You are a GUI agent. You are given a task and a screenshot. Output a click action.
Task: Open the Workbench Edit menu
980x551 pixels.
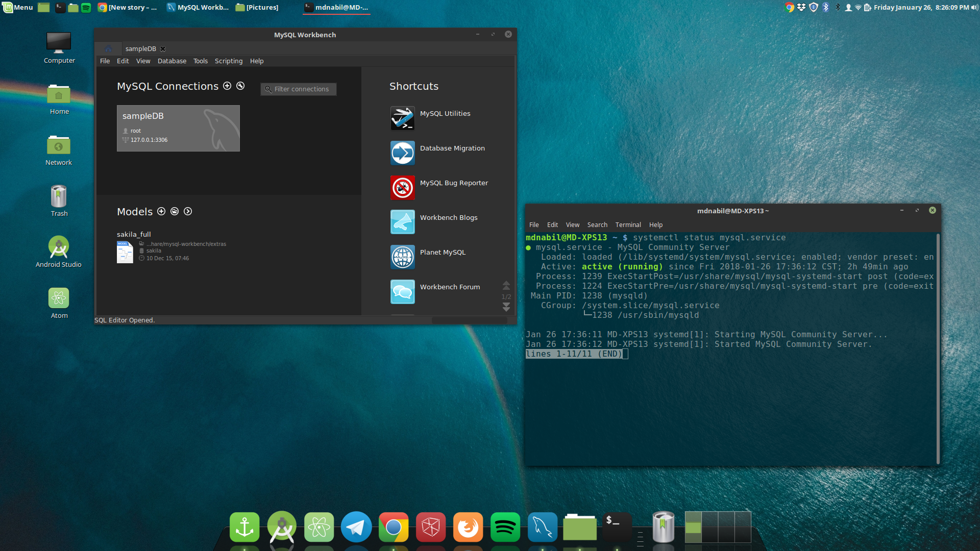[x=122, y=61]
